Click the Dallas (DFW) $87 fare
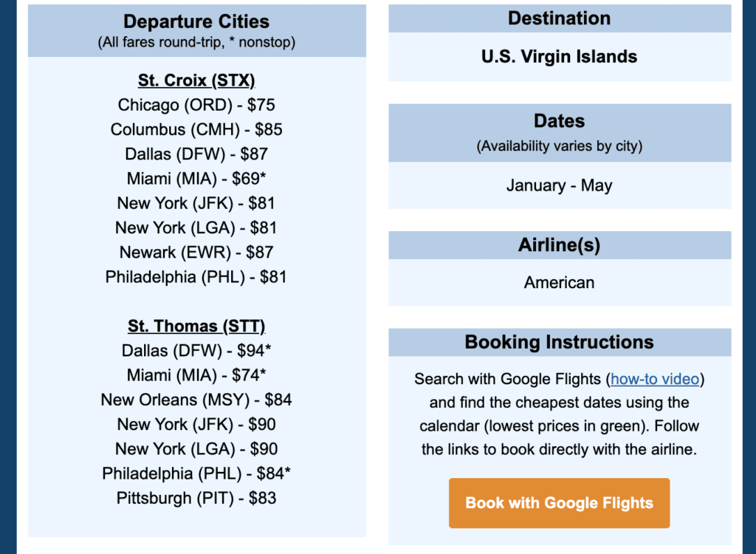The image size is (756, 554). coord(196,154)
